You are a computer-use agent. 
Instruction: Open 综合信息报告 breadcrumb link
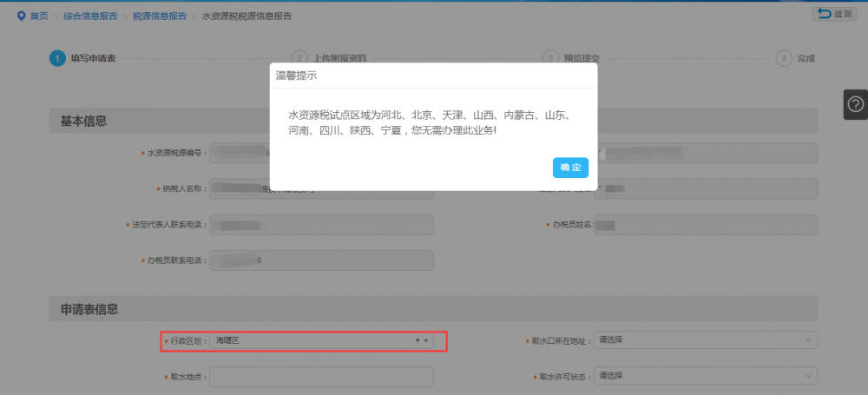pyautogui.click(x=90, y=16)
